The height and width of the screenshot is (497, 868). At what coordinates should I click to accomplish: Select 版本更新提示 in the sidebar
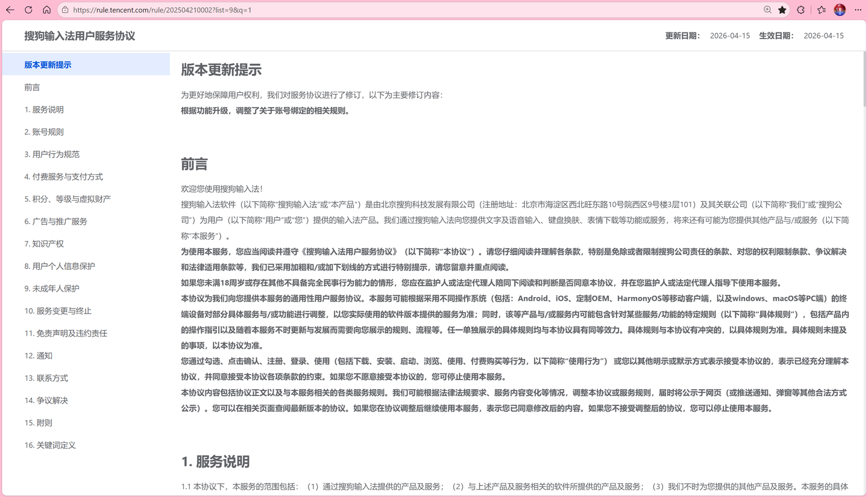(x=86, y=64)
